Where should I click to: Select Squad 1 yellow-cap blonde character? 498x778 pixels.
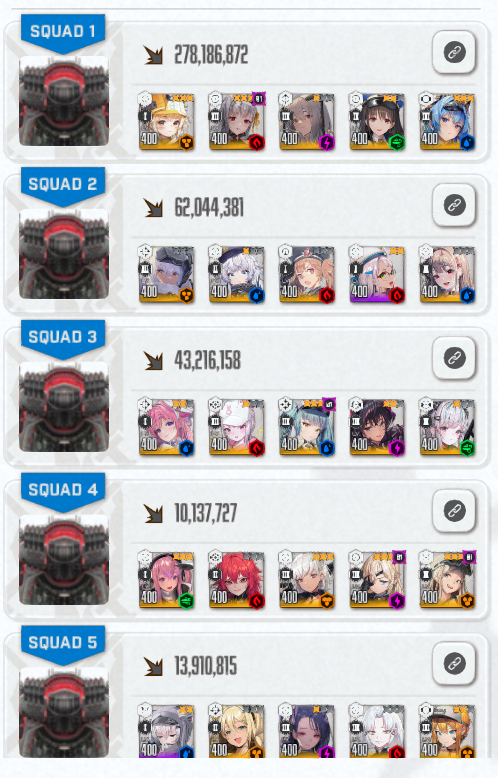point(166,122)
